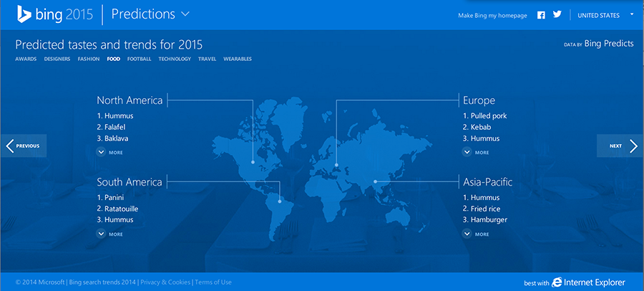The width and height of the screenshot is (644, 291).
Task: Click the Internet Explorer logo icon
Action: 557,282
